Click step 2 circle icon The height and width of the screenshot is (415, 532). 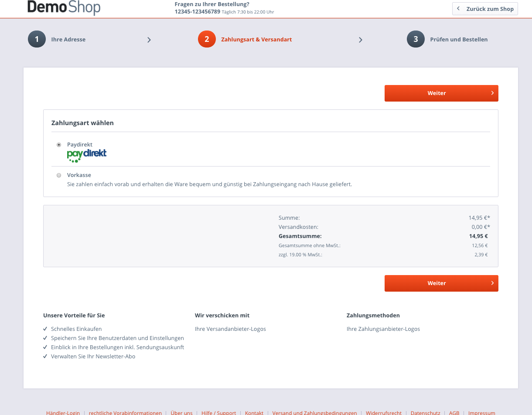pyautogui.click(x=207, y=39)
